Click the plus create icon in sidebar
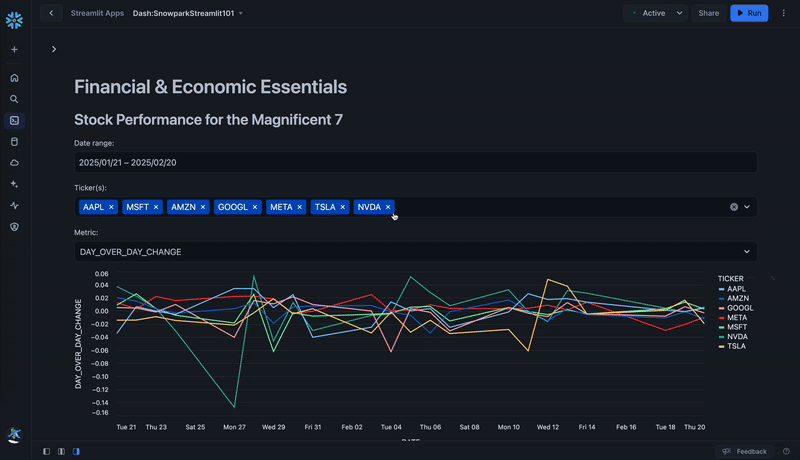The width and height of the screenshot is (800, 460). pyautogui.click(x=14, y=49)
